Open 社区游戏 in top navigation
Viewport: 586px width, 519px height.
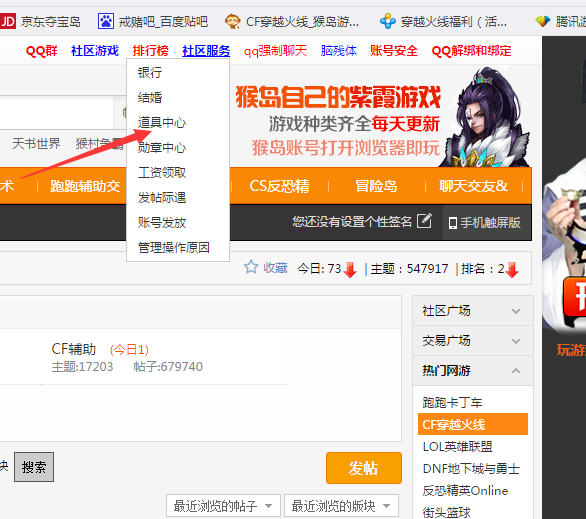(95, 50)
